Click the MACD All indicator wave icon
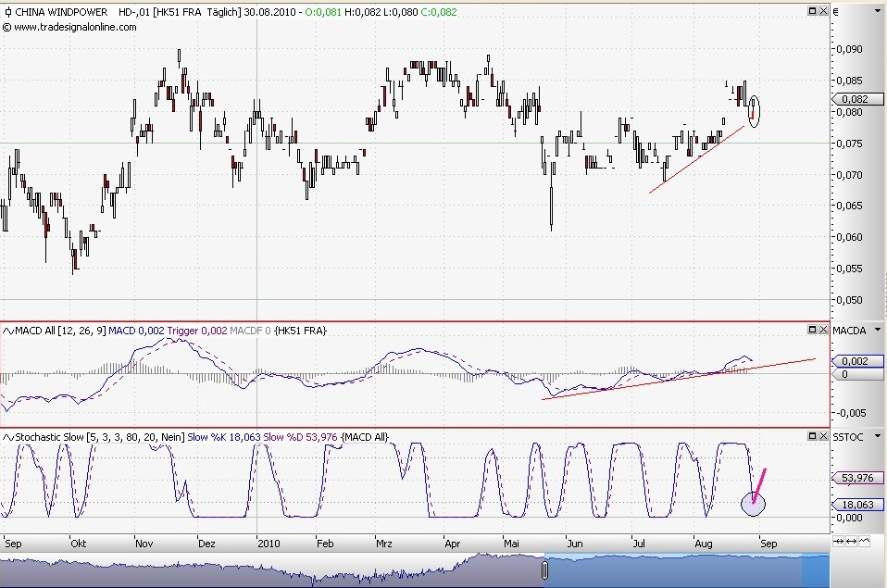The width and height of the screenshot is (887, 588). pos(8,331)
